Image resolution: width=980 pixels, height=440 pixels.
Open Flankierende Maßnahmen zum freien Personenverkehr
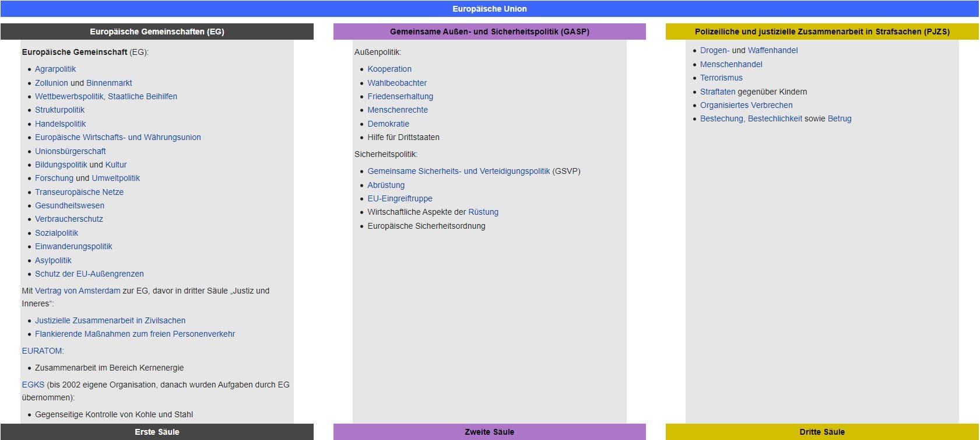click(135, 334)
